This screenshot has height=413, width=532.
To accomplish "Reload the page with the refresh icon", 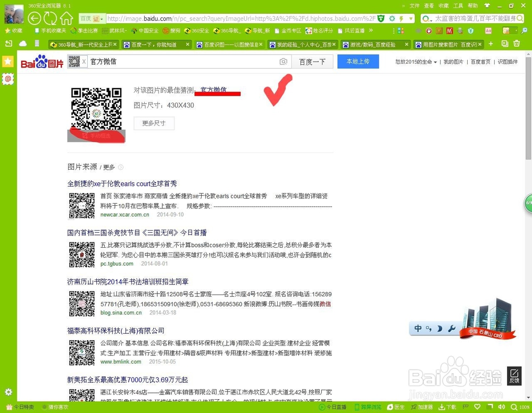I will tap(50, 18).
